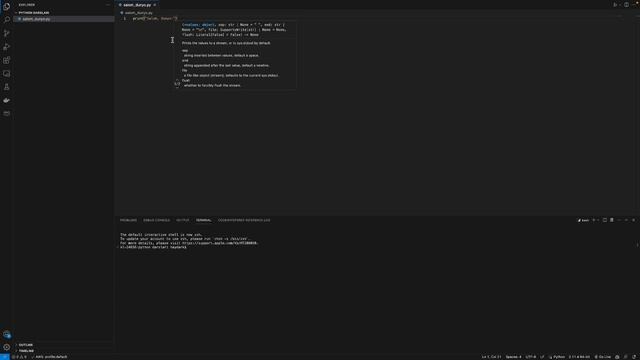Select the selam_dunya.py file in Explorer
Image resolution: width=640 pixels, height=360 pixels.
click(64, 19)
